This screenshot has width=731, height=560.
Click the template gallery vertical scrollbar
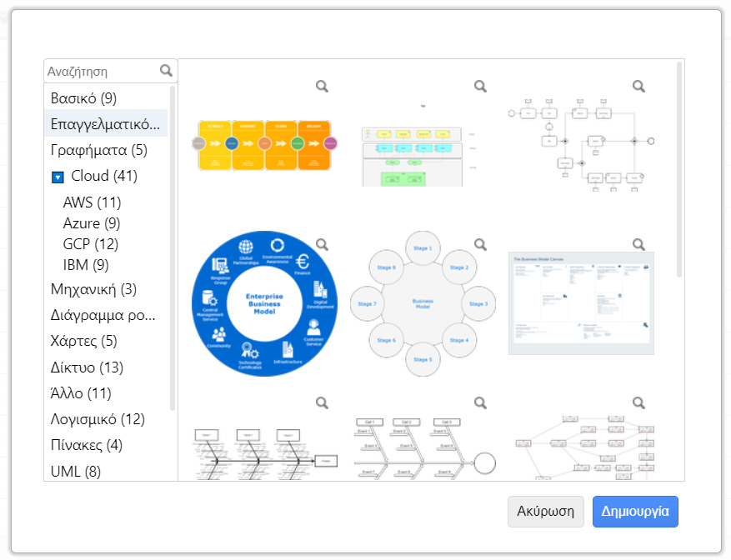678,170
